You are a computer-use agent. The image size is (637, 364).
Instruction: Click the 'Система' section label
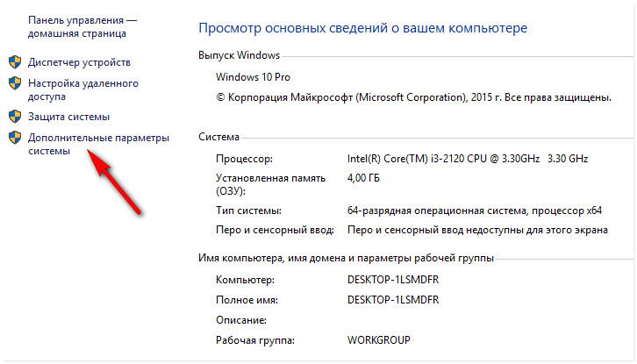(x=218, y=137)
